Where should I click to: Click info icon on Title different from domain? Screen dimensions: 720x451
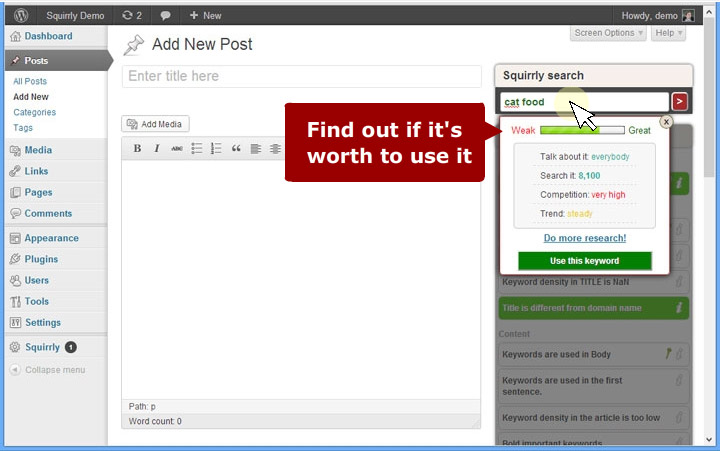pos(679,308)
